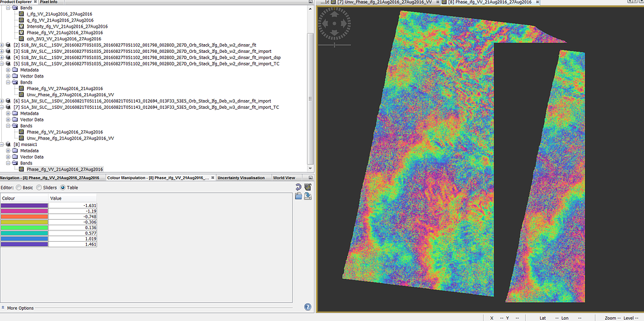Click the orange colour swatch for -0.748
Screen dimensions: 644x321
tap(25, 217)
